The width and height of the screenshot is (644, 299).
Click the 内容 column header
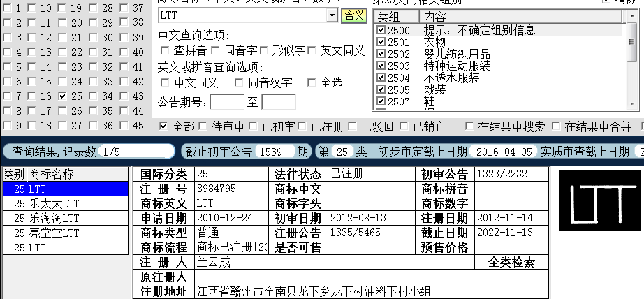pyautogui.click(x=521, y=17)
